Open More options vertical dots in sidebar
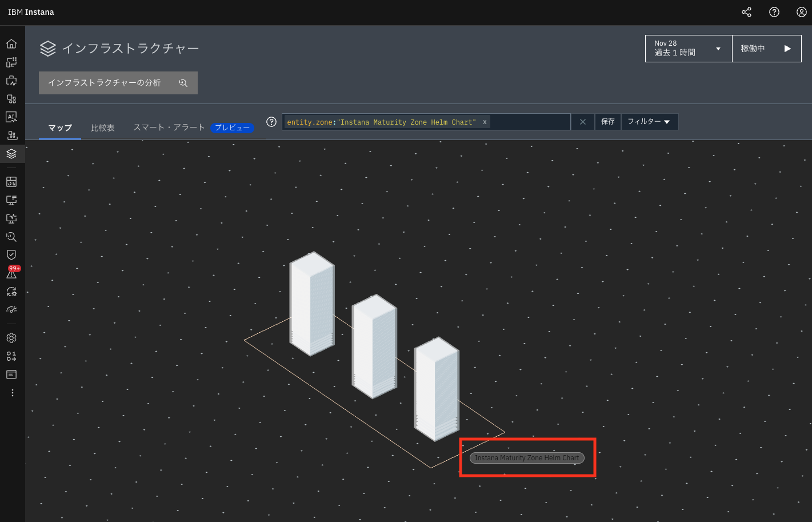Image resolution: width=812 pixels, height=522 pixels. coord(12,393)
